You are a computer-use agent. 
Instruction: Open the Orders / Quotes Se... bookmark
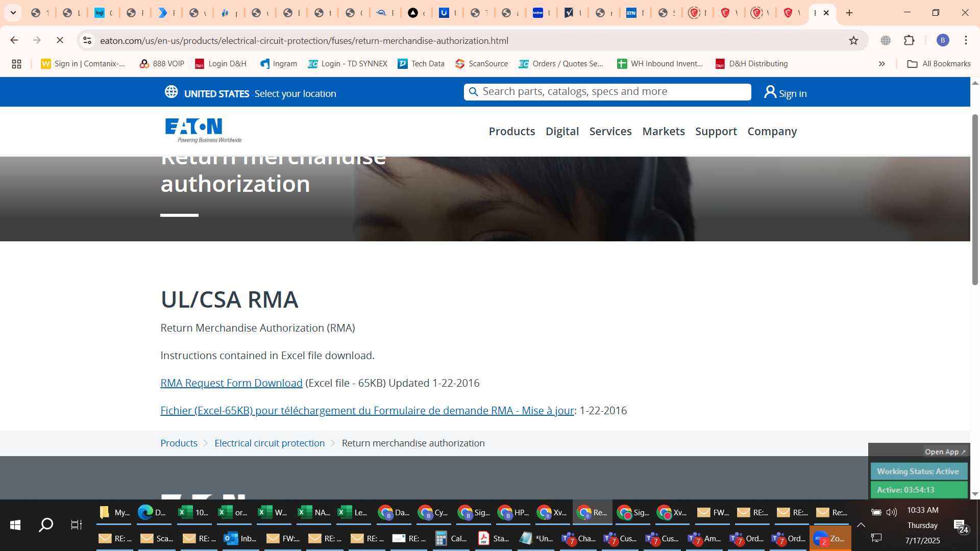point(561,64)
